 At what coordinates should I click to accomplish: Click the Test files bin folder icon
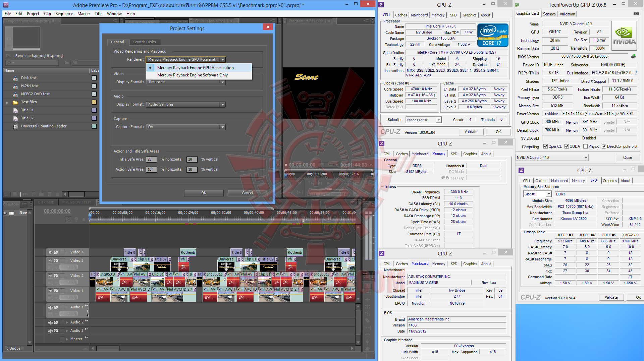pyautogui.click(x=15, y=102)
